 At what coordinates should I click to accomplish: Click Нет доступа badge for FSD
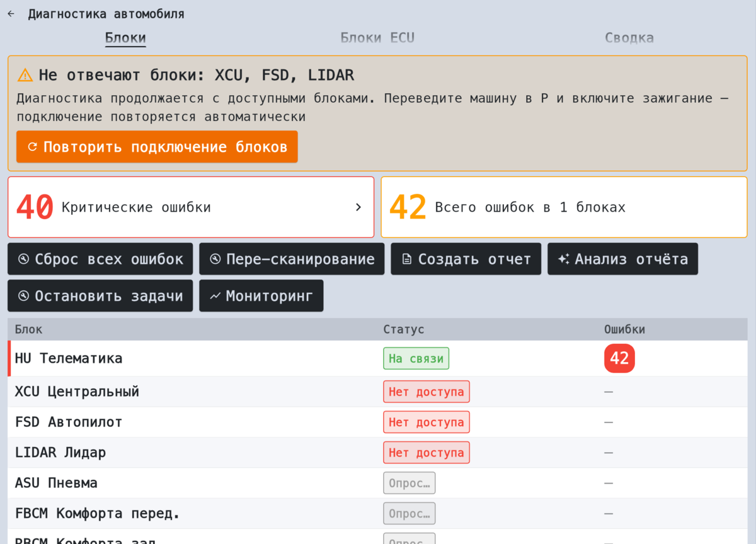click(x=426, y=422)
